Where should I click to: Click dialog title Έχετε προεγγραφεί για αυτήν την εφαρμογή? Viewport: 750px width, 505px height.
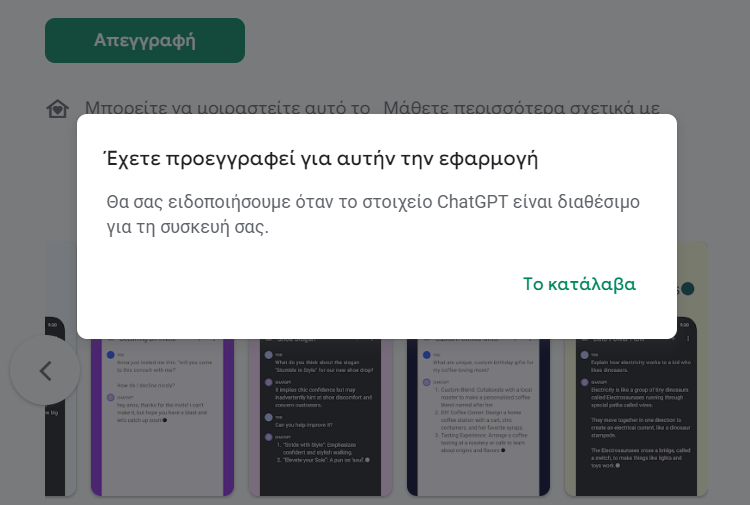point(321,159)
